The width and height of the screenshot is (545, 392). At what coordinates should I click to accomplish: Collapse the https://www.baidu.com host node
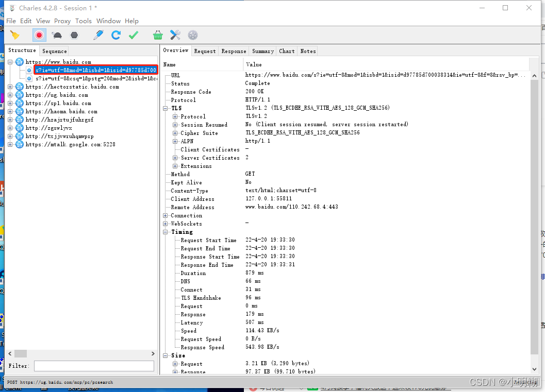click(x=10, y=62)
